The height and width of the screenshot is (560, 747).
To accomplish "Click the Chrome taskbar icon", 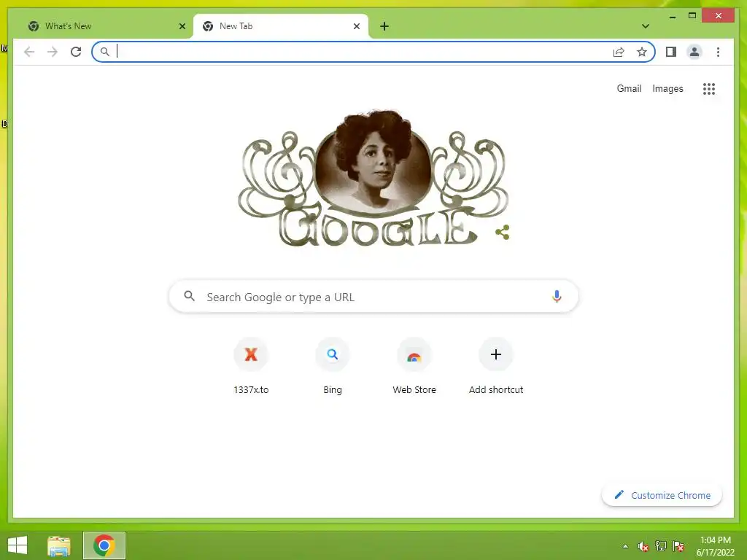I will 104,545.
